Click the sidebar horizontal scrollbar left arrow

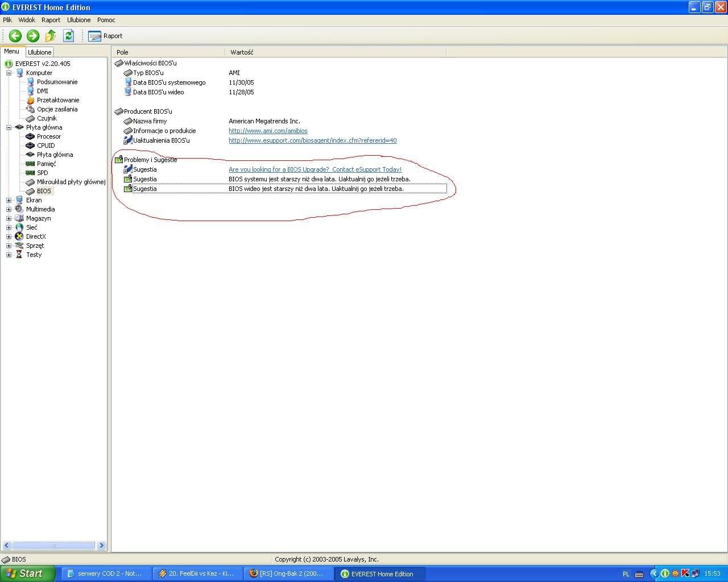(x=6, y=545)
